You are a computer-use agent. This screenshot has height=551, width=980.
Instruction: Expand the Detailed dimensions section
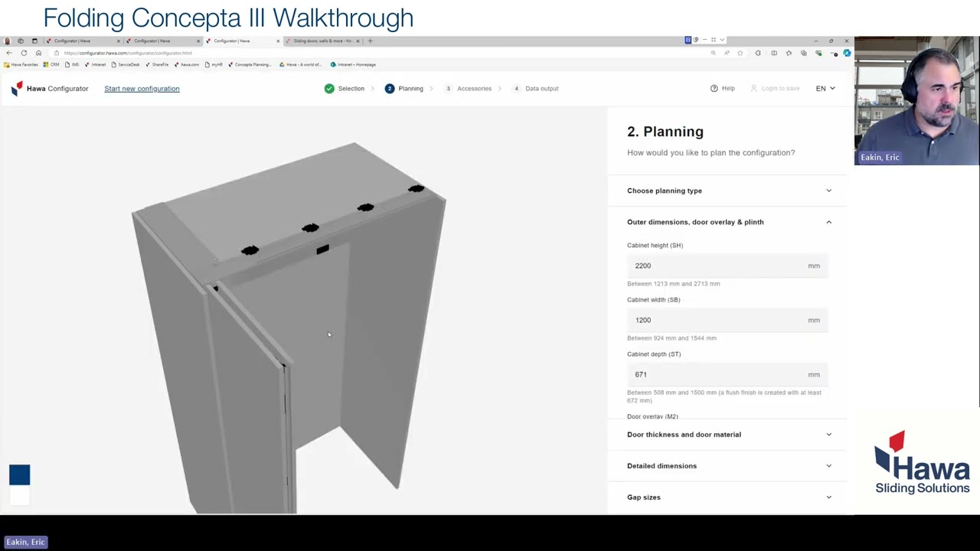(728, 466)
